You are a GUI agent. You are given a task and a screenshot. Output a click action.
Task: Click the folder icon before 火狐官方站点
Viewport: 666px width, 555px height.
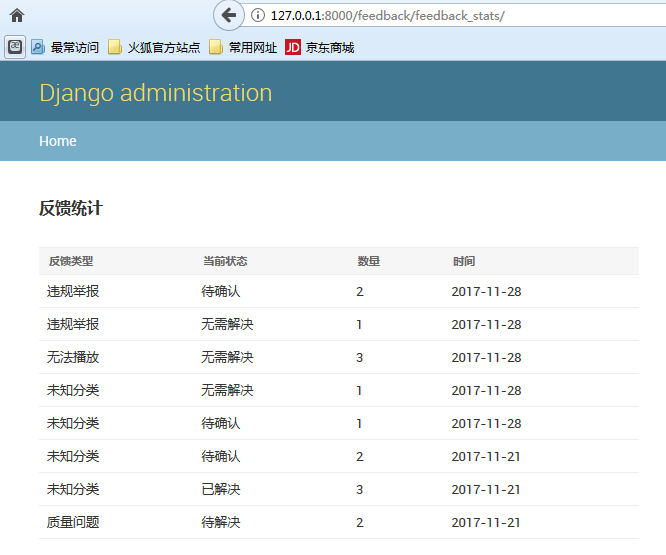(x=115, y=47)
